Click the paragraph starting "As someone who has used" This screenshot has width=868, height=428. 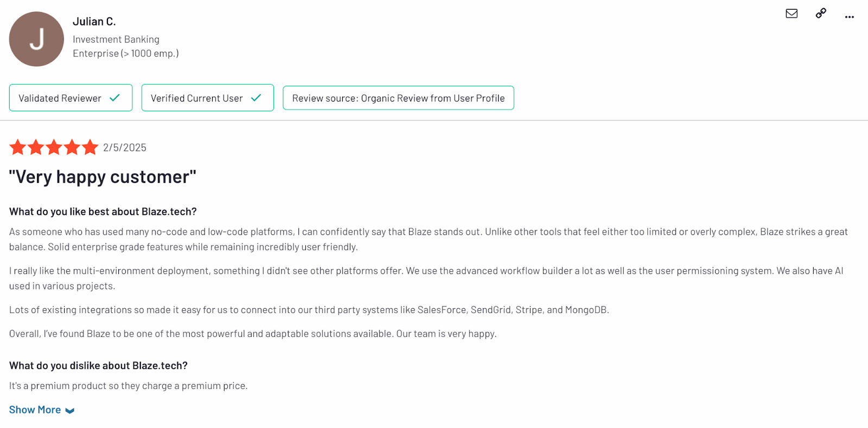(x=429, y=239)
